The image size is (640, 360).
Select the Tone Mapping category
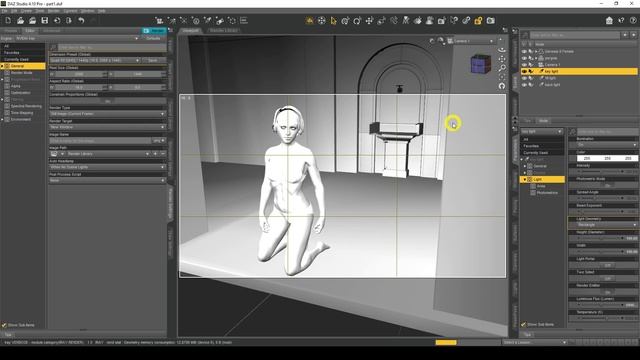click(22, 113)
